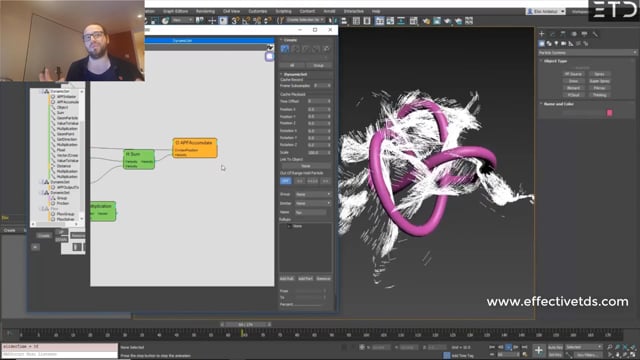640x360 pixels.
Task: Select the Sum node in the graph
Action: tap(139, 159)
